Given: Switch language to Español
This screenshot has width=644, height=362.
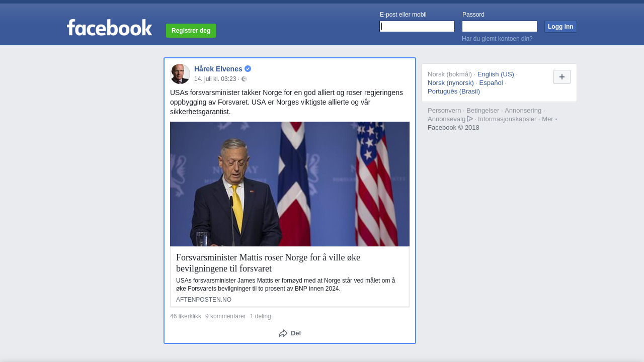Looking at the screenshot, I should [x=491, y=83].
